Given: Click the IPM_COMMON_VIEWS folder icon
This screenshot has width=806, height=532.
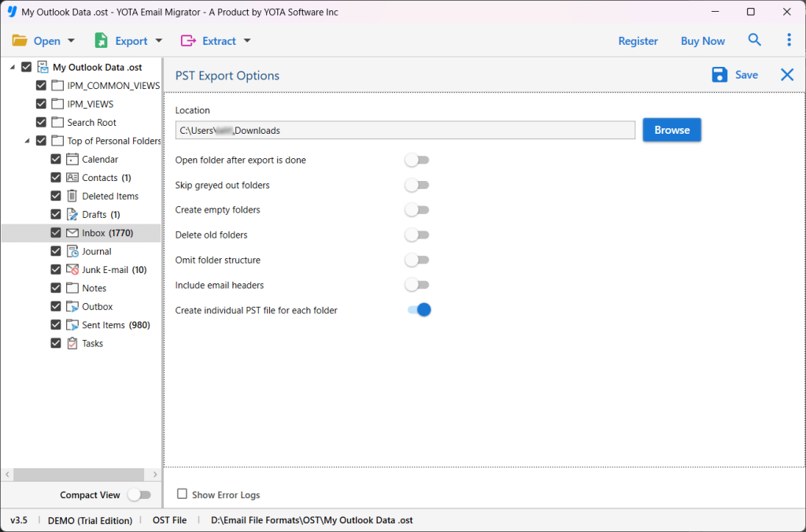Looking at the screenshot, I should click(57, 86).
